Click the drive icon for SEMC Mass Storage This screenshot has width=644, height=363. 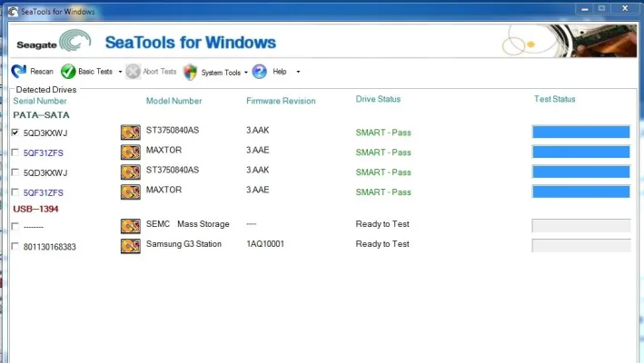pos(131,225)
